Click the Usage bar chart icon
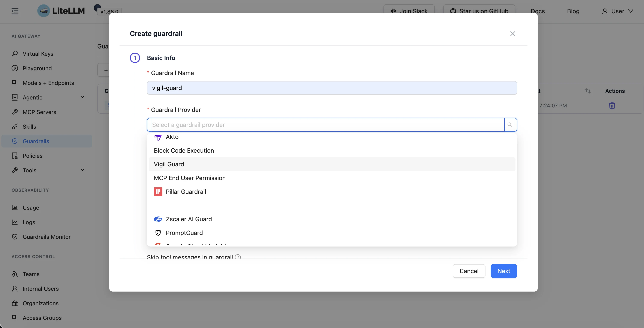The image size is (644, 328). click(15, 207)
